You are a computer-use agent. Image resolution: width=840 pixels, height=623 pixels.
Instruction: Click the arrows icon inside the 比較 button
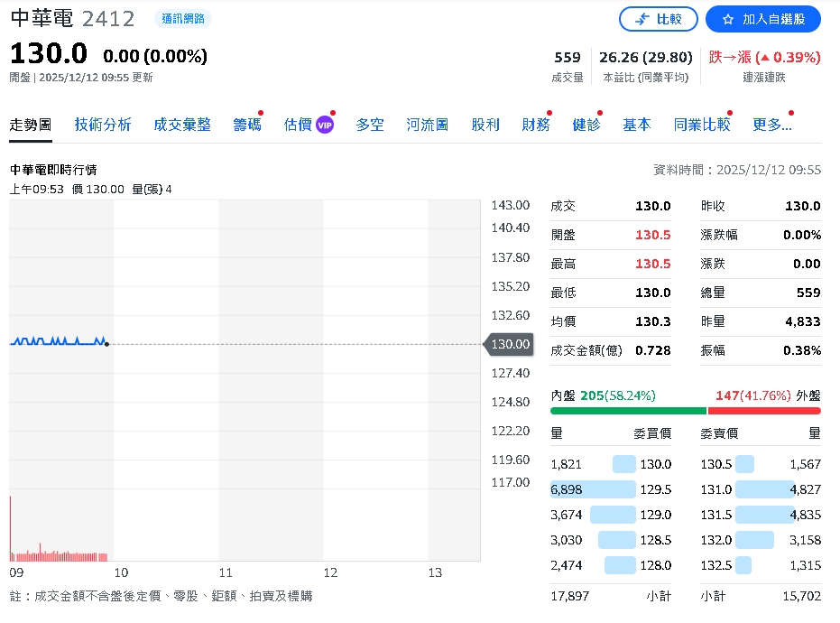[642, 18]
